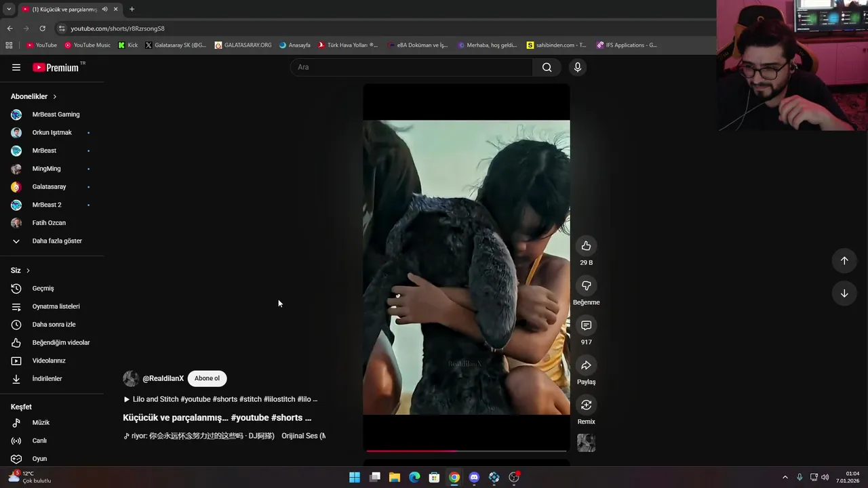Mute the tab via speaker icon
The width and height of the screenshot is (868, 488).
(104, 9)
